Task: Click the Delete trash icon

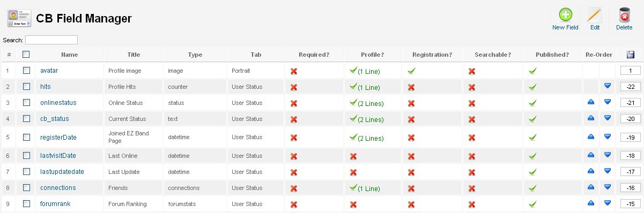Action: (x=624, y=15)
